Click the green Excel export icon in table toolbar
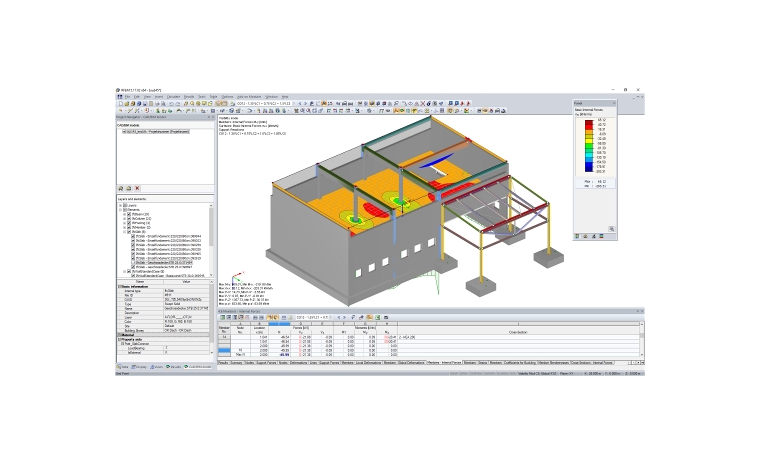 click(378, 317)
